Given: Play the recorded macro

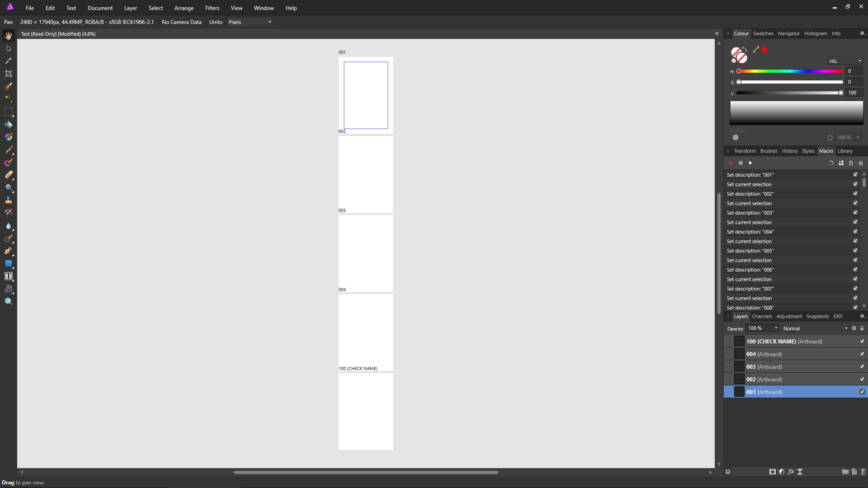Looking at the screenshot, I should coord(750,163).
